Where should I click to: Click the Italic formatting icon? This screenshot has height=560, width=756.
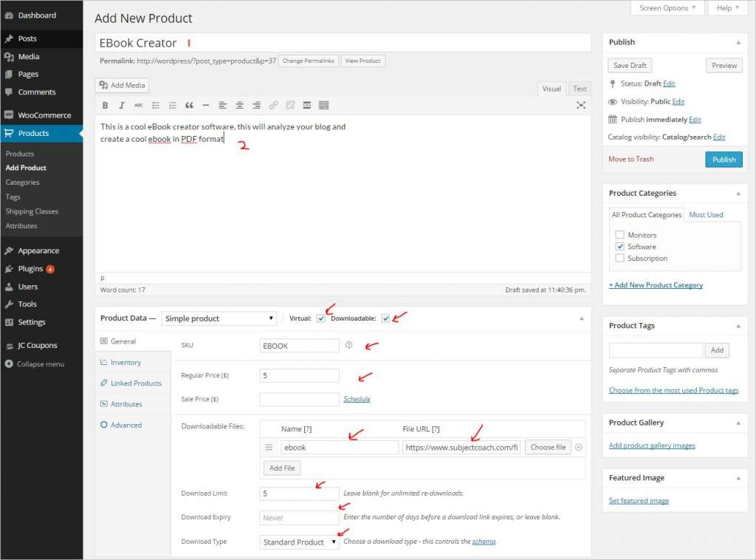point(122,106)
